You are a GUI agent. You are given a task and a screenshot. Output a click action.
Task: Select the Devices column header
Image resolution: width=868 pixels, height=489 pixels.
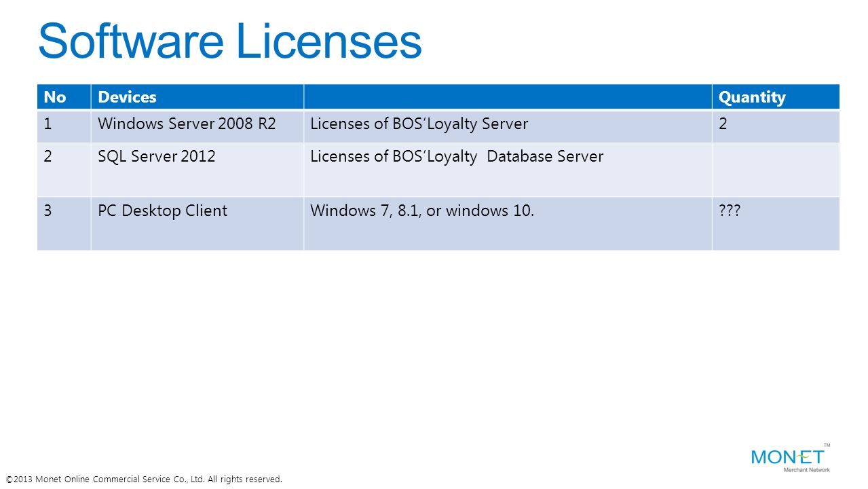pos(197,97)
